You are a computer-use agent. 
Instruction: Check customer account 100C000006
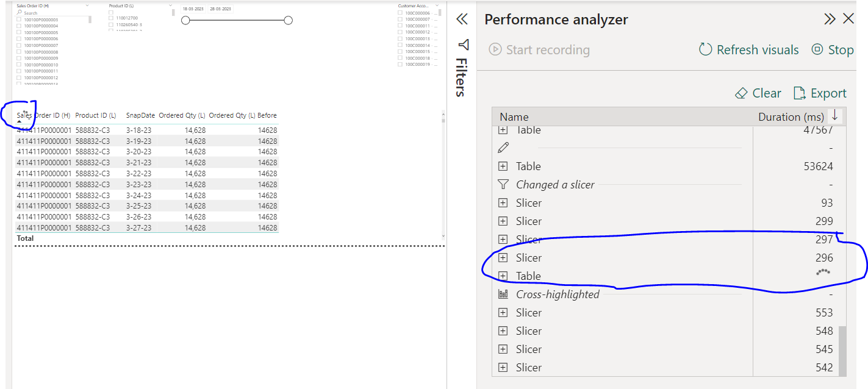coord(400,13)
